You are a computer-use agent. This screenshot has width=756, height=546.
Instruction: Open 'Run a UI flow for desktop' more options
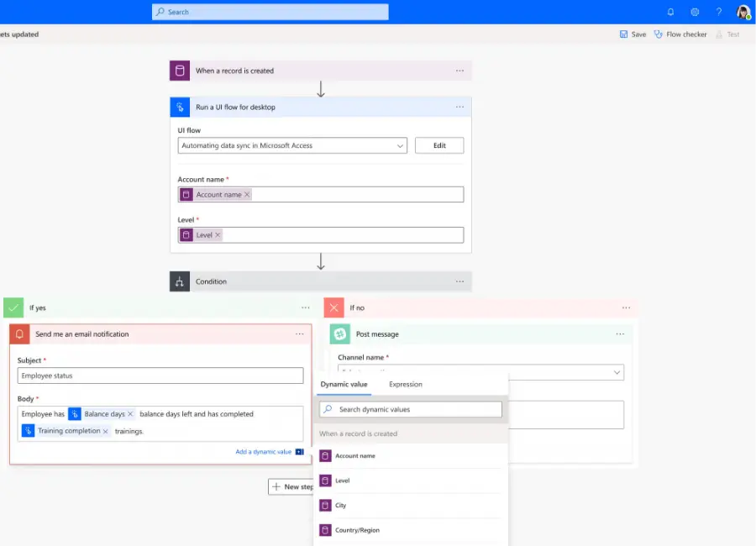coord(460,107)
